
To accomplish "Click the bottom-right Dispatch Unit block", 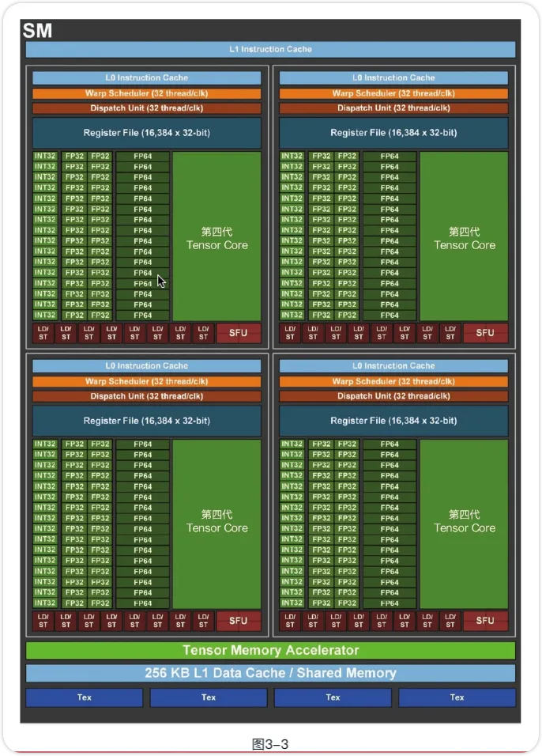I will coord(393,396).
